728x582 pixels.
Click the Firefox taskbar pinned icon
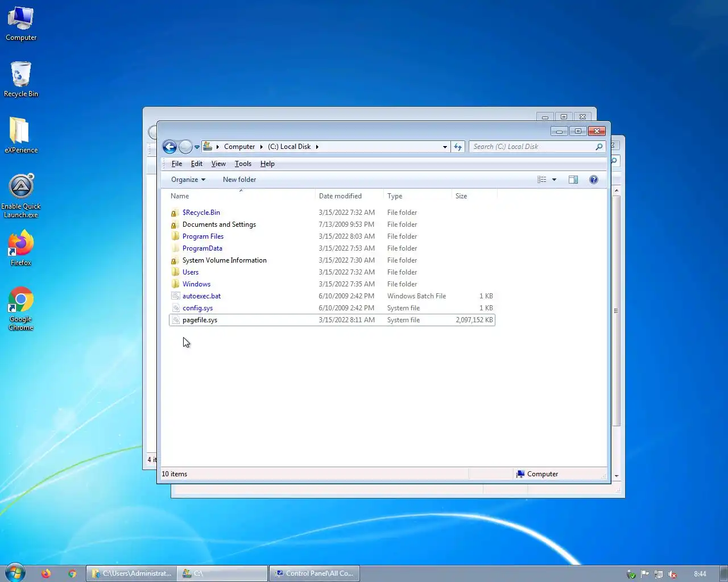(x=46, y=573)
